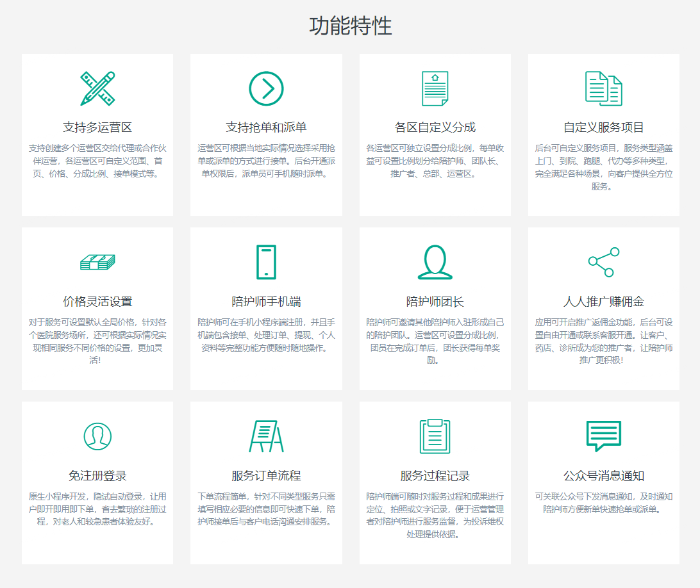Image resolution: width=700 pixels, height=588 pixels.
Task: Click the 服务过程记录 description text
Action: pos(435,515)
